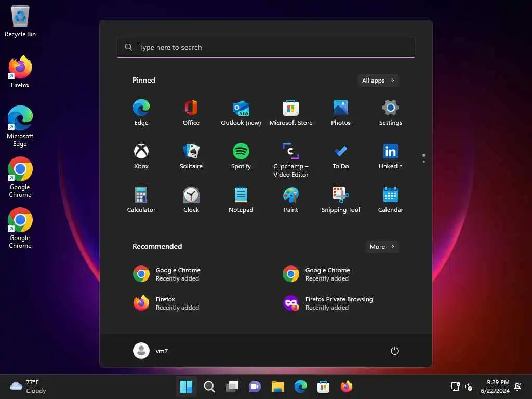This screenshot has height=399, width=532.
Task: Go to next pinned page dots
Action: click(x=424, y=158)
